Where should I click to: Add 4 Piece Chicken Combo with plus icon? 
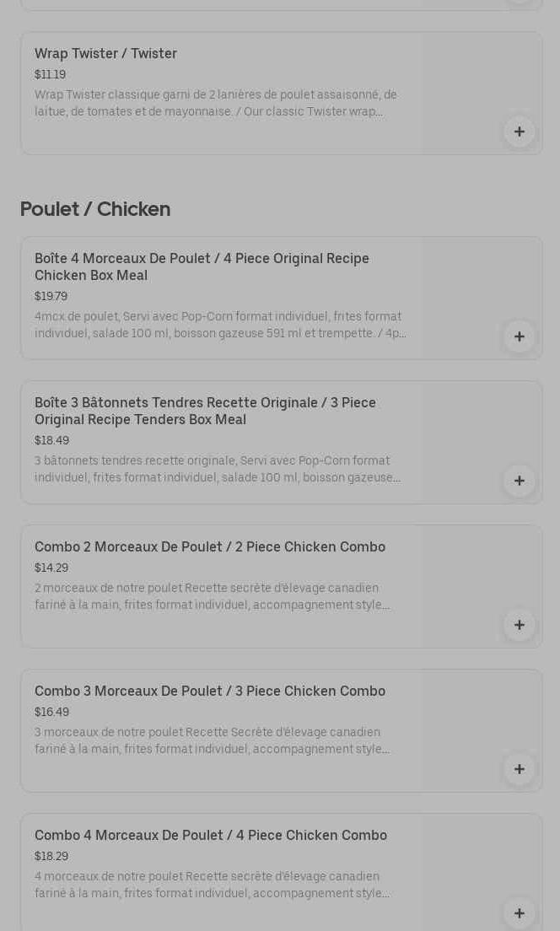[x=520, y=913]
